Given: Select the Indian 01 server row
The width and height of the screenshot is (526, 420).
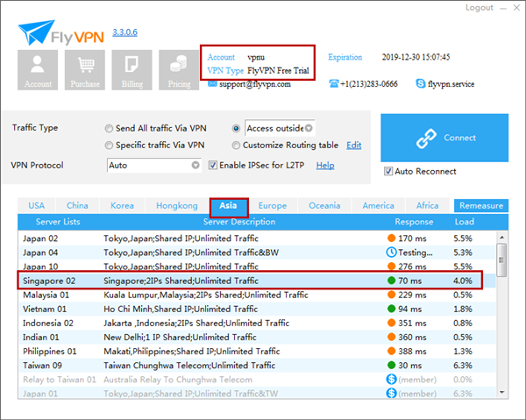Looking at the screenshot, I should [x=257, y=337].
